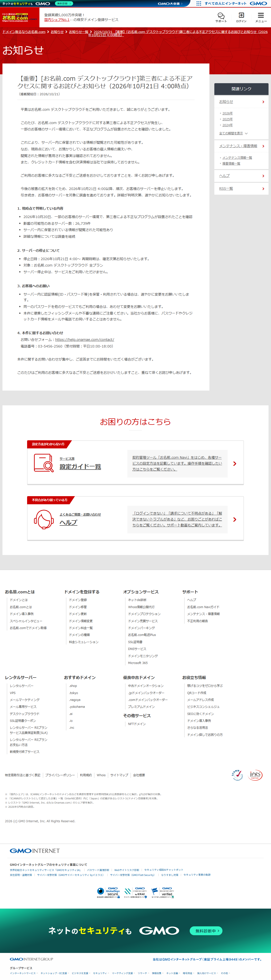This screenshot has height=980, width=271.
Task: Open プライバシーポリシー footer link
Action: (x=60, y=775)
